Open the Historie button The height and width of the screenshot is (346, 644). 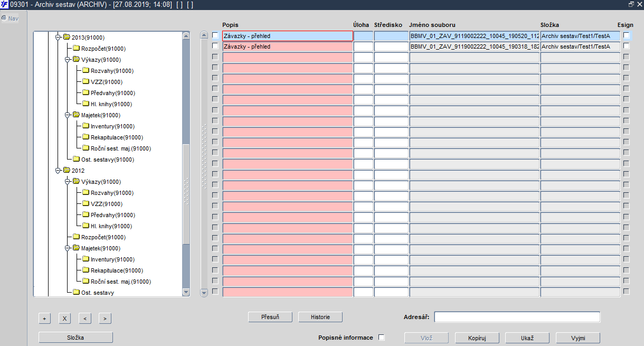(x=320, y=317)
